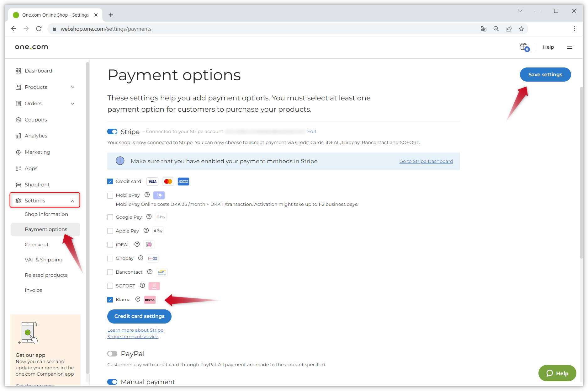Open a new browser tab with plus
This screenshot has width=588, height=391.
tap(111, 15)
